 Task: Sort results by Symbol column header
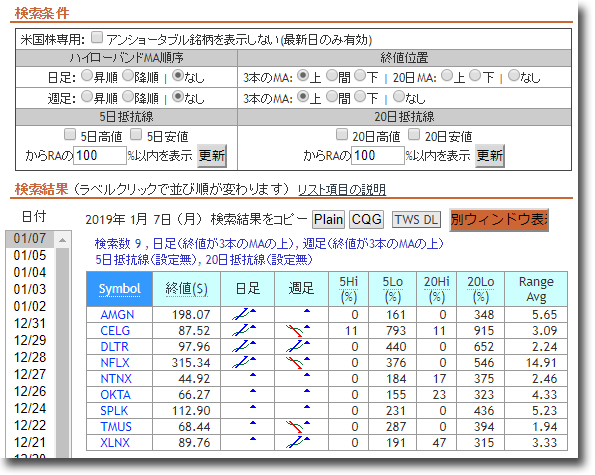pos(120,289)
